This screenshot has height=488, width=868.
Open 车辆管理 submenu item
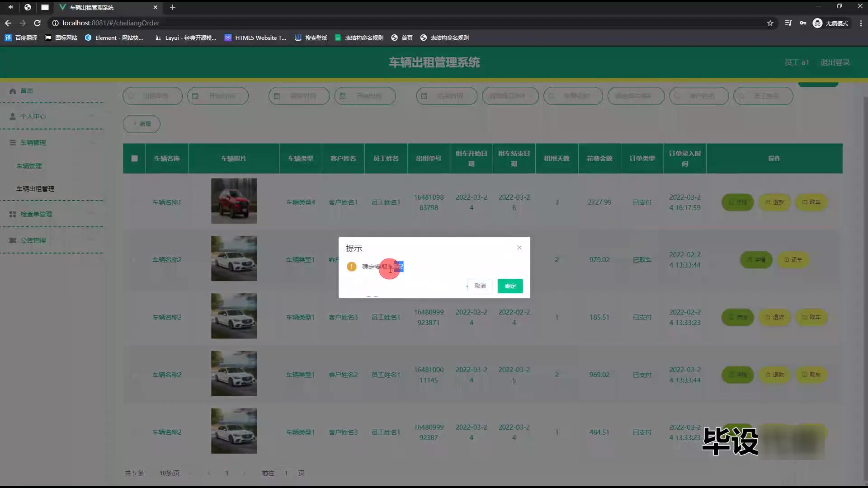click(x=29, y=166)
